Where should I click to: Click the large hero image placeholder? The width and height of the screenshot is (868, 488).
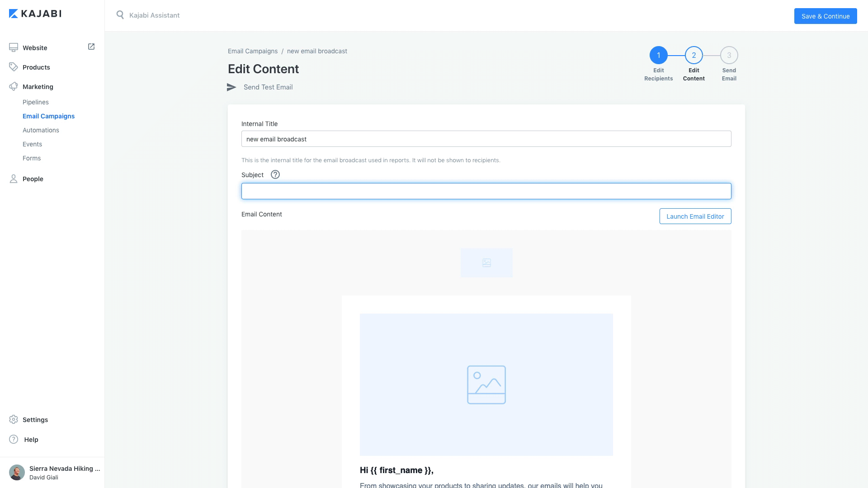pos(486,385)
